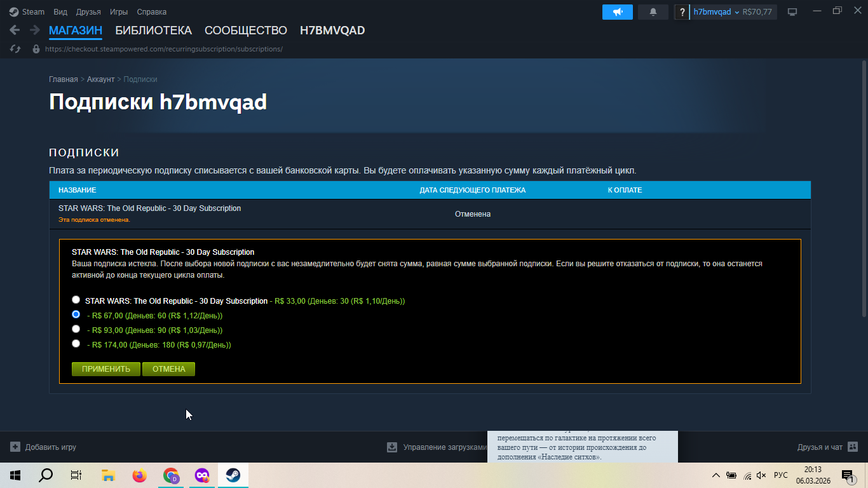Click Друзья и чат label
The width and height of the screenshot is (868, 488).
(x=820, y=447)
